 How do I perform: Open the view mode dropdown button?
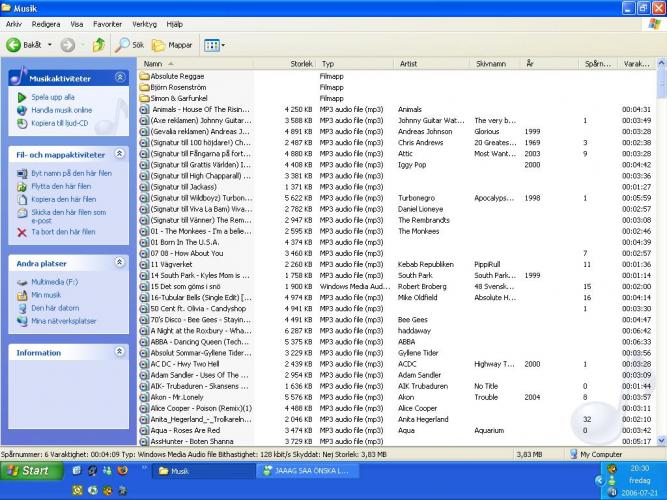(x=214, y=45)
